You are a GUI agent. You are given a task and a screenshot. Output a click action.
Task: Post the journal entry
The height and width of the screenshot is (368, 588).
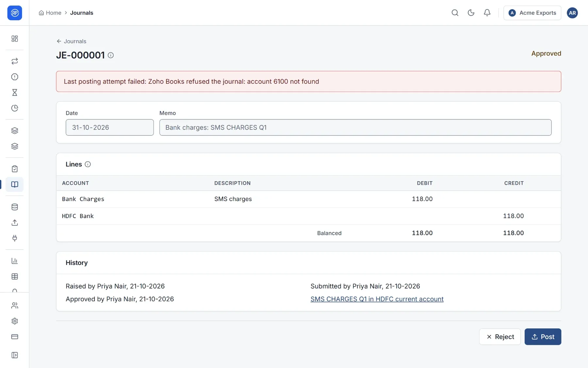tap(543, 337)
